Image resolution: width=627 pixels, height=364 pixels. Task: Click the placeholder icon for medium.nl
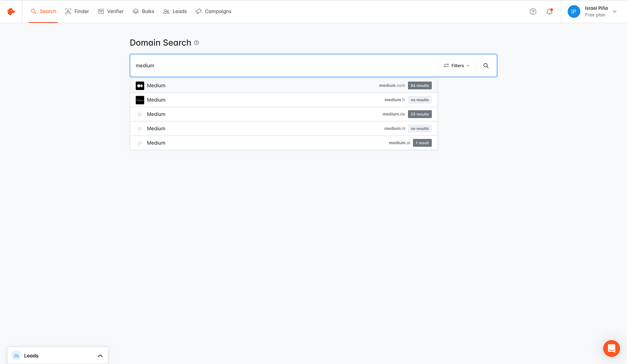pyautogui.click(x=140, y=128)
